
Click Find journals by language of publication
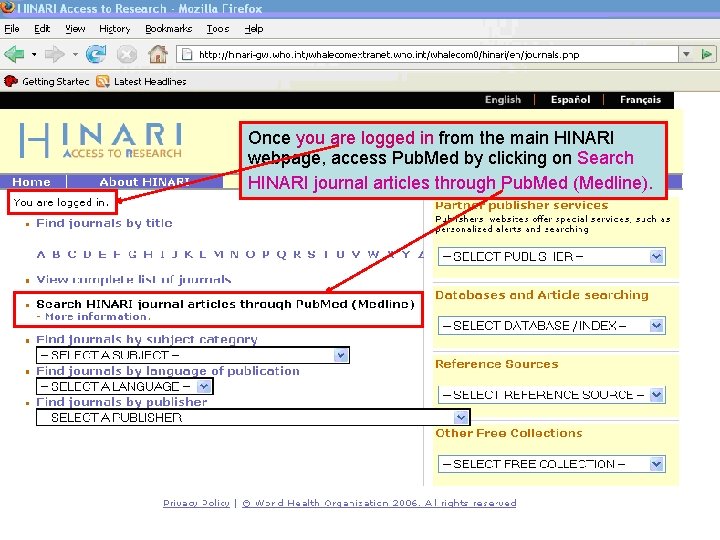pyautogui.click(x=168, y=371)
